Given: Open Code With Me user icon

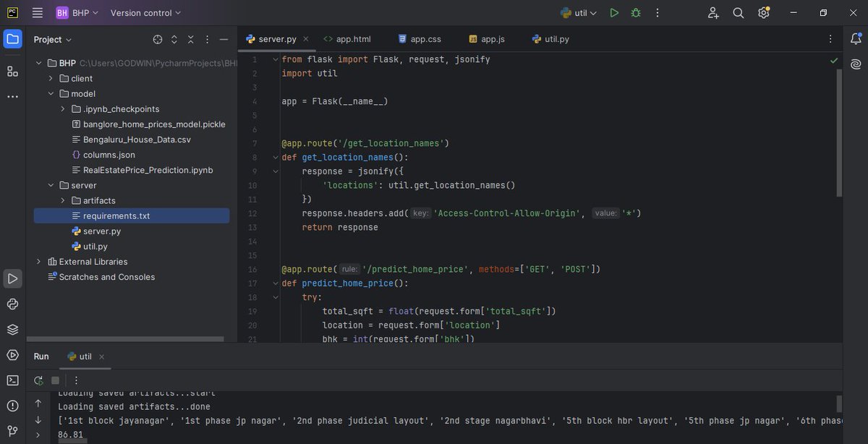Looking at the screenshot, I should point(713,13).
